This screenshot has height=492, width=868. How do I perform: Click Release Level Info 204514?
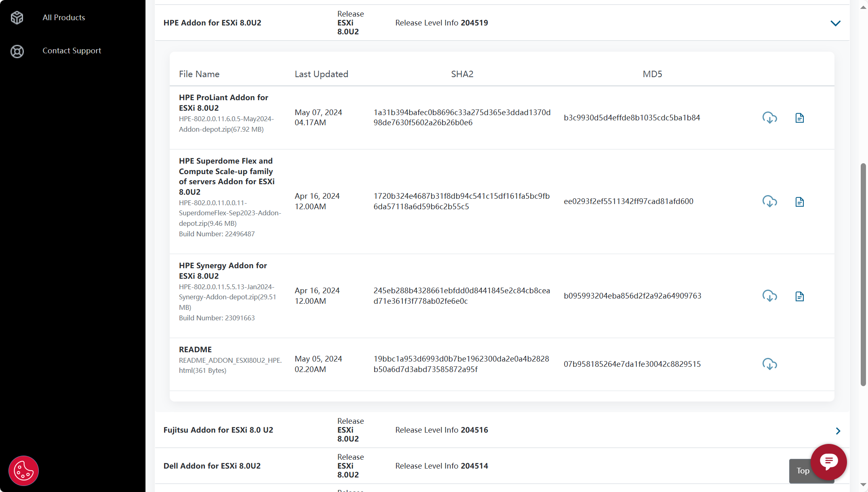point(441,466)
